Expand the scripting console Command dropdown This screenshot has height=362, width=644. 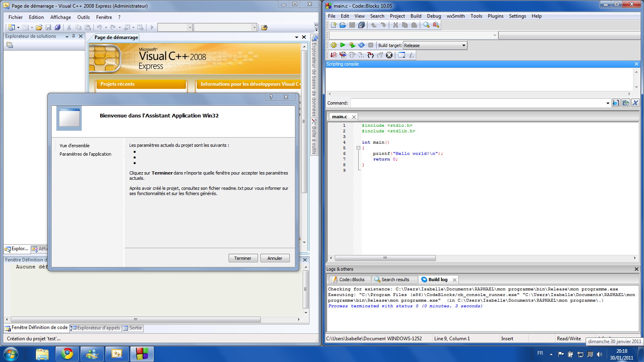coord(607,103)
